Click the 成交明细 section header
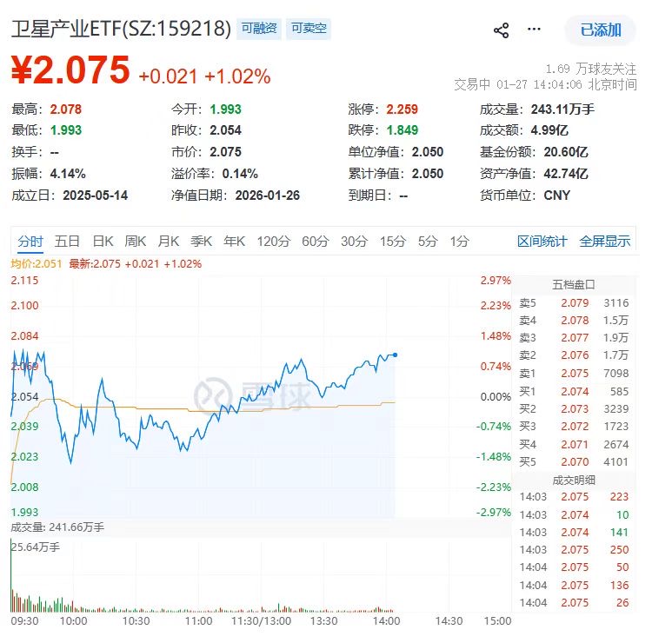The width and height of the screenshot is (672, 643). click(574, 481)
